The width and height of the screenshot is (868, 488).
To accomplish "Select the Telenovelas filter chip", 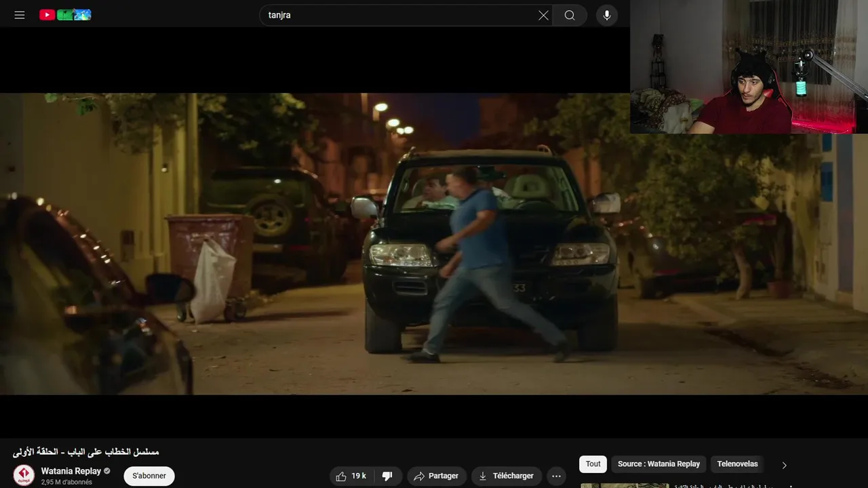I will [737, 464].
